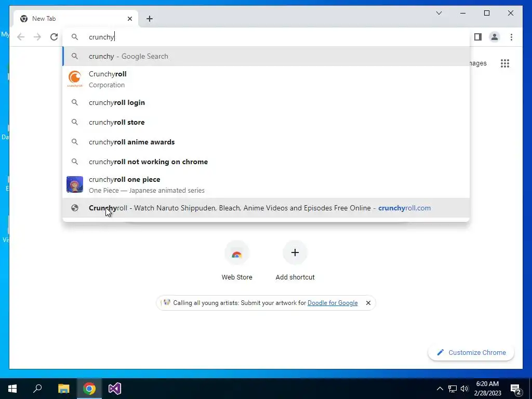This screenshot has width=532, height=399.
Task: Click the address bar containing crunchy
Action: pos(267,37)
